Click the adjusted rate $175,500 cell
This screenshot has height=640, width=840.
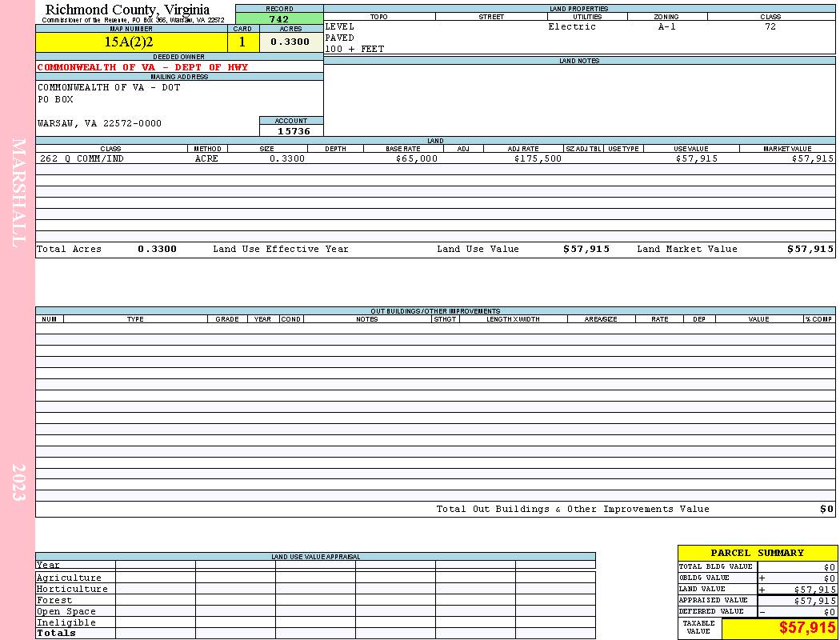[x=538, y=158]
